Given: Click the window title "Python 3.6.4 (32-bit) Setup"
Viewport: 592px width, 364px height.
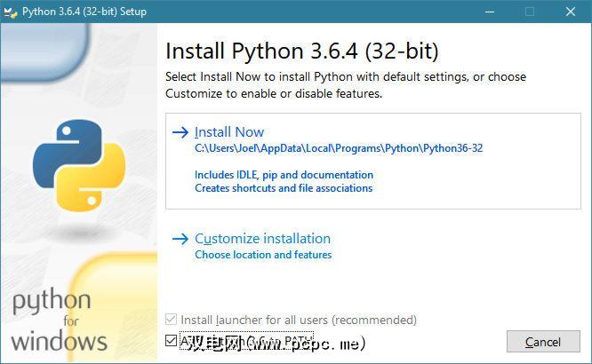Looking at the screenshot, I should (87, 12).
